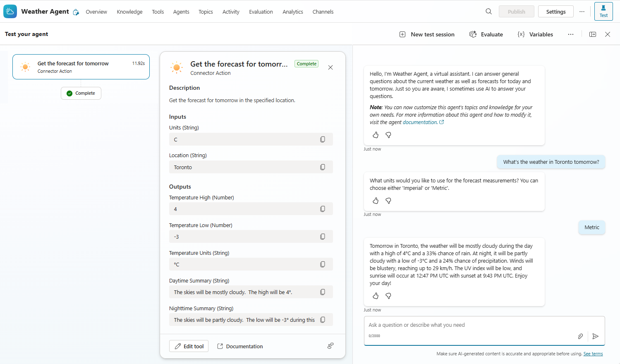This screenshot has height=364, width=620.
Task: Start a new test session
Action: (x=427, y=34)
